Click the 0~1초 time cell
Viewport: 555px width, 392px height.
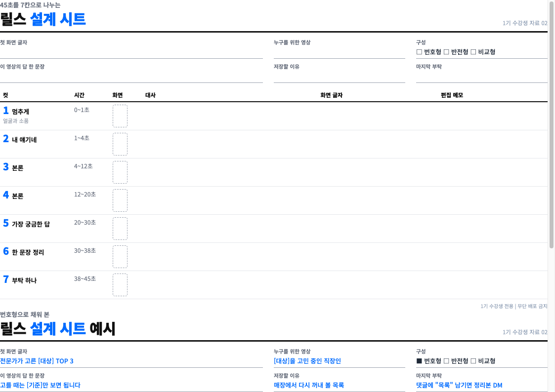coord(82,110)
